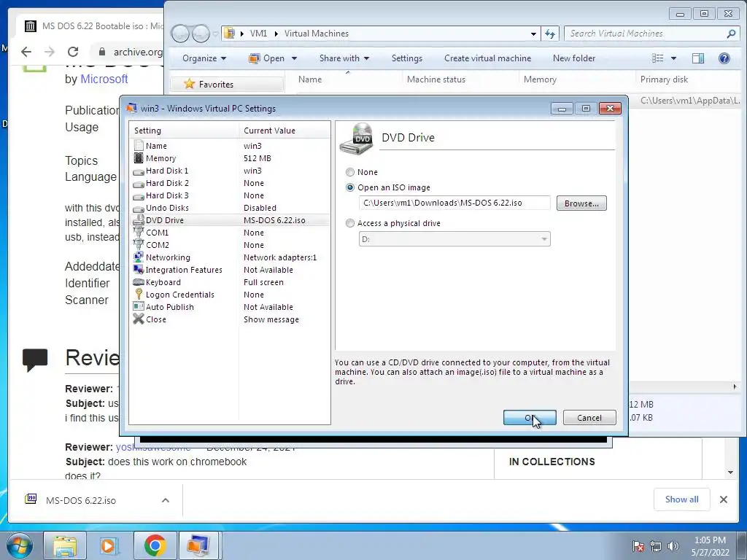Click VM1 breadcrumb in address bar

click(258, 34)
